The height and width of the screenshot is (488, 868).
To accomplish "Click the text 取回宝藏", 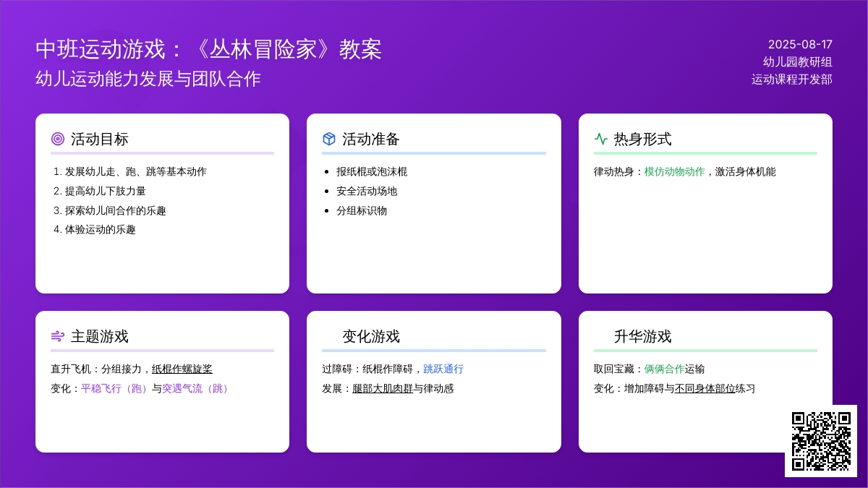I will coord(614,369).
